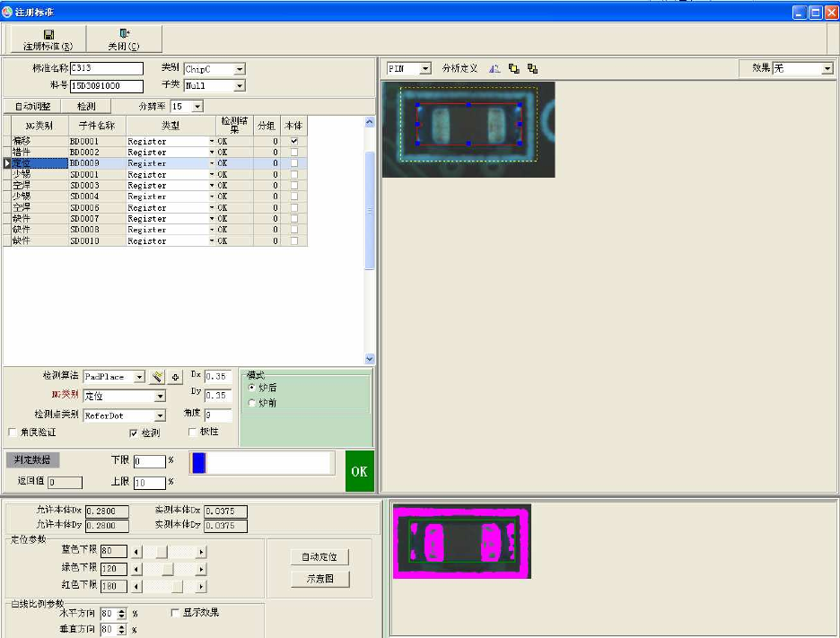Click the 下限 percent input field
The image size is (840, 638).
150,461
